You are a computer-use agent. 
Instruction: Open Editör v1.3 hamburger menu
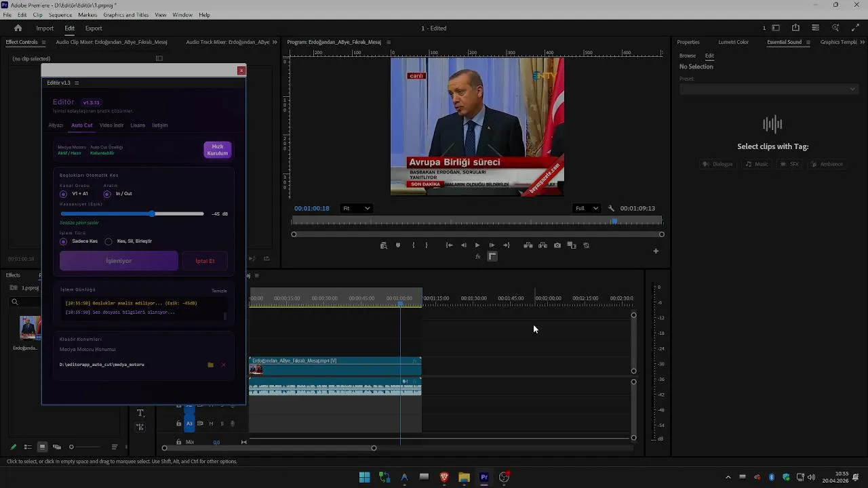tap(77, 83)
